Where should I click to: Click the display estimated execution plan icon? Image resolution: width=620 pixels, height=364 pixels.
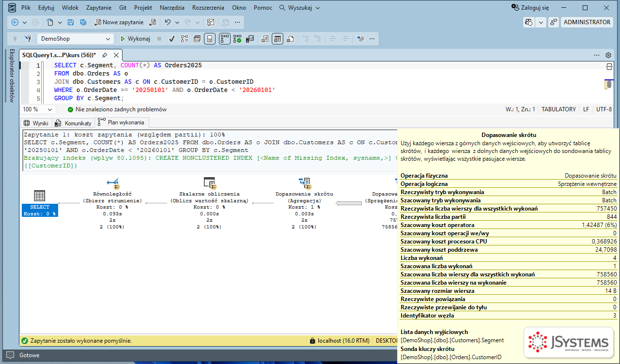point(185,39)
